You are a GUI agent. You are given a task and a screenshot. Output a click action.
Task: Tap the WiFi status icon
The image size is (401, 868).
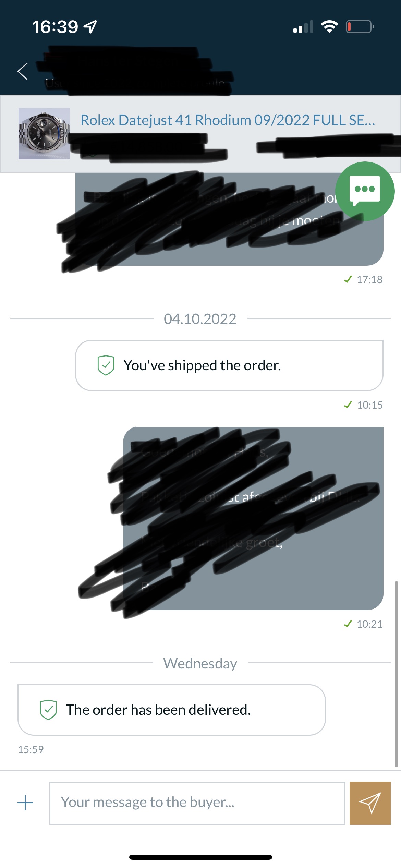coord(329,26)
